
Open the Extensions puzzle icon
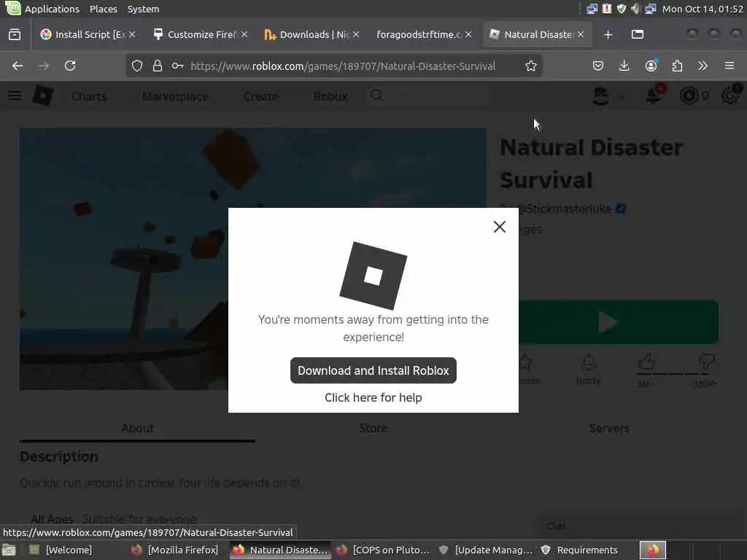(677, 66)
